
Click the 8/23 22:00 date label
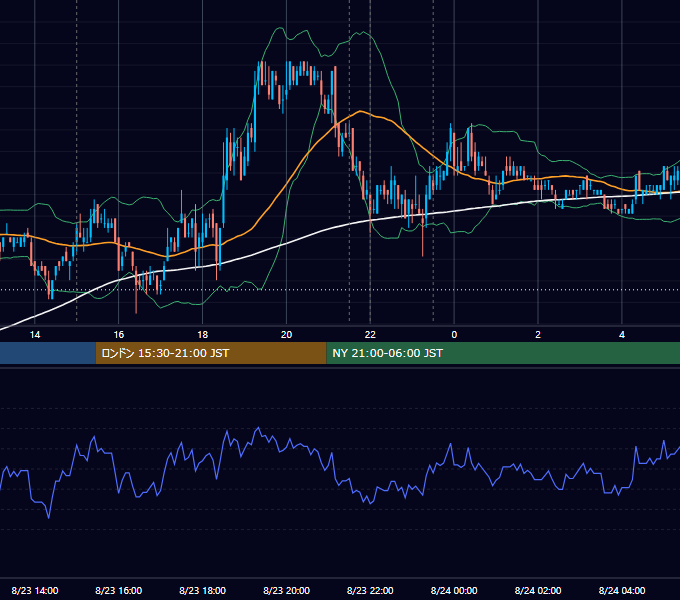pyautogui.click(x=370, y=590)
